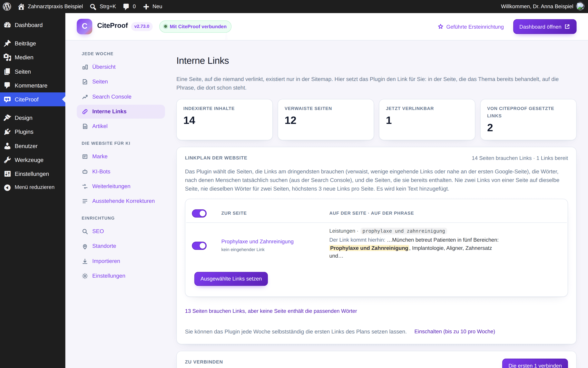Click the star icon beside Geführte Ersteinrichtung
Viewport: 588px width, 368px height.
pyautogui.click(x=441, y=27)
